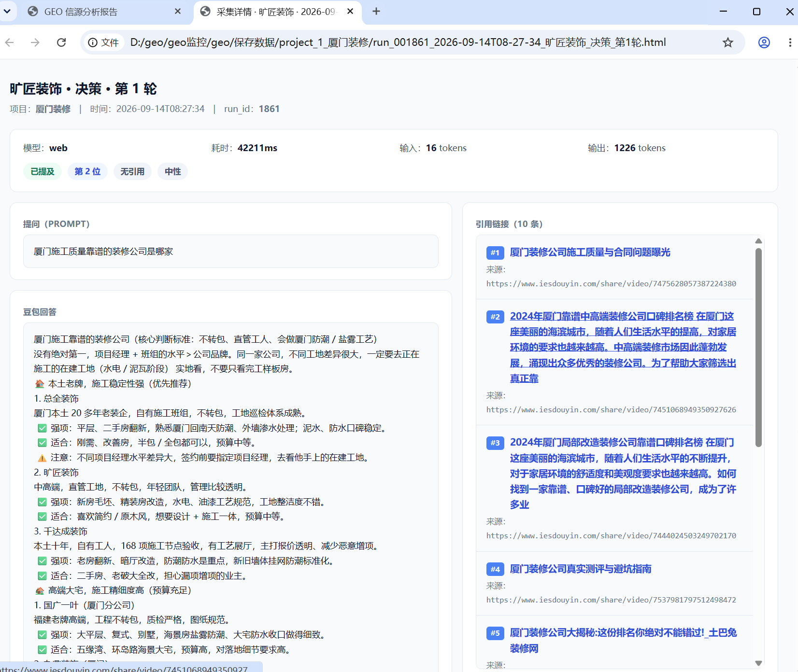Click the answer line 3. 千达成装饰
Viewport: 798px width, 672px height.
[60, 531]
